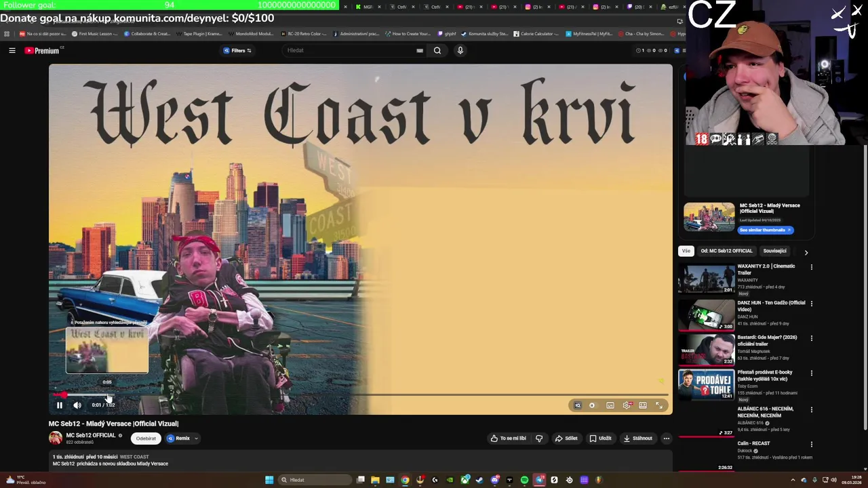Open WAXANITY 2.0 Cinematic Trailer thumbnail

click(x=707, y=279)
